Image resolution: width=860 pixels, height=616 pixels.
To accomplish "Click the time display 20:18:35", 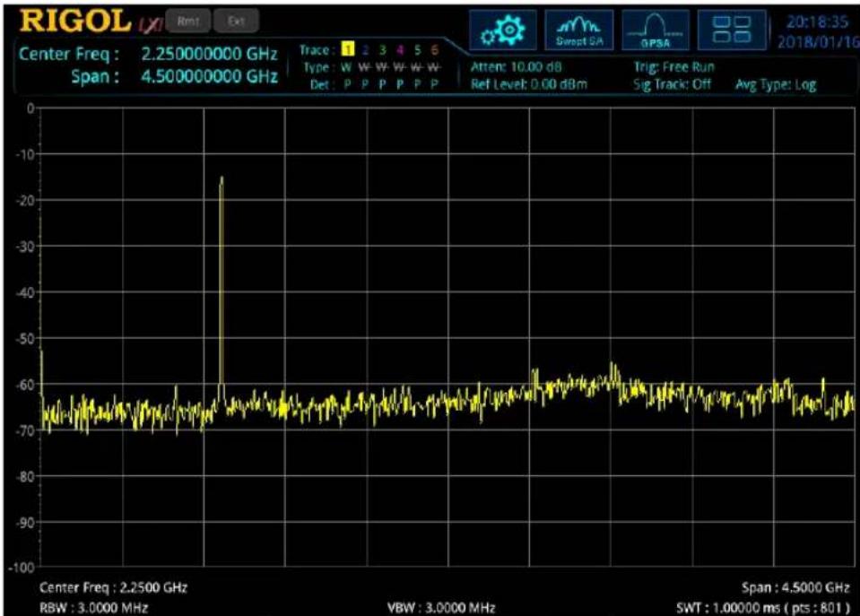I will pos(817,22).
